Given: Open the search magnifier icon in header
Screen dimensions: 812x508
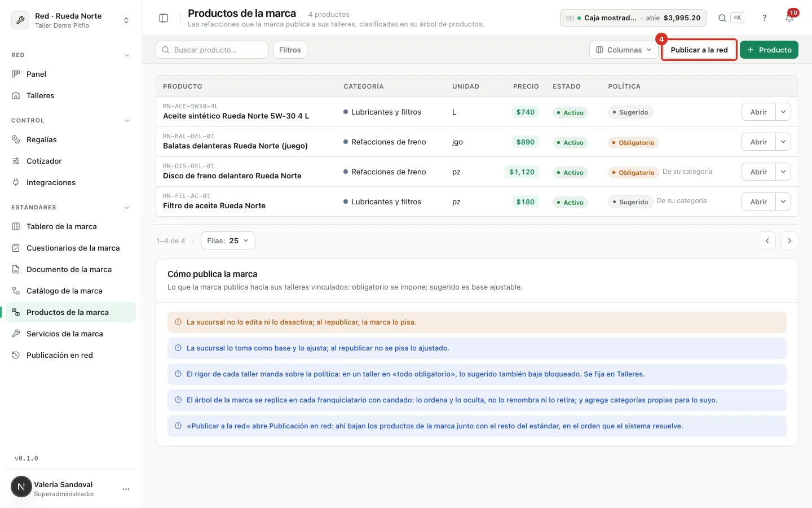Looking at the screenshot, I should point(722,18).
